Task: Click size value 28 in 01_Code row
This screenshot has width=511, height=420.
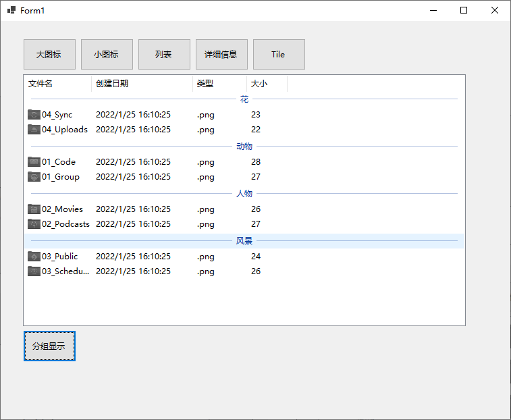Action: pyautogui.click(x=256, y=162)
